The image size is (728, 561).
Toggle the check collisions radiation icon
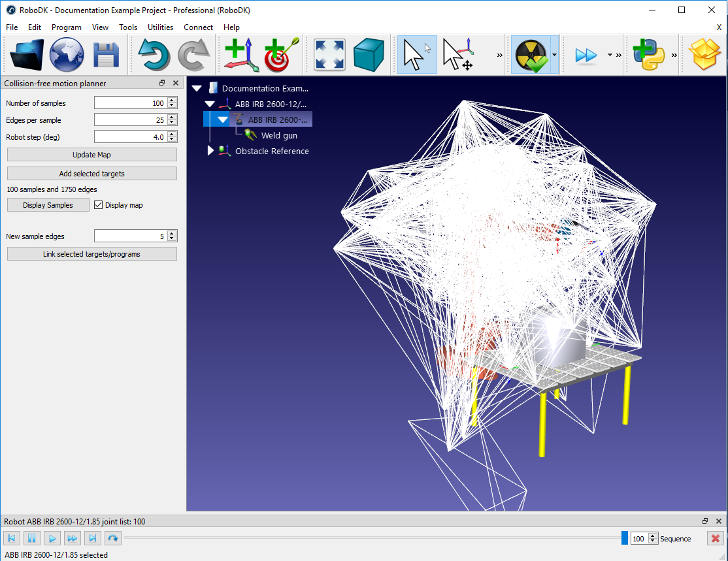point(531,55)
